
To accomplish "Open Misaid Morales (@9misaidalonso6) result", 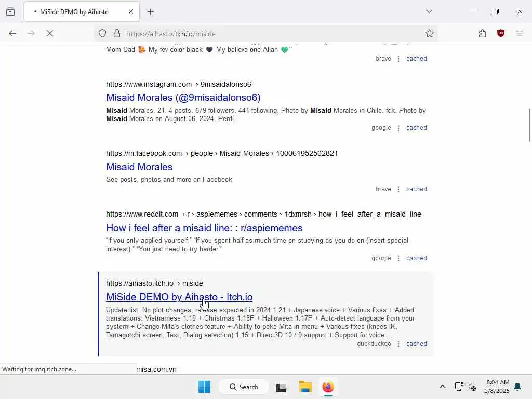I will tap(183, 97).
